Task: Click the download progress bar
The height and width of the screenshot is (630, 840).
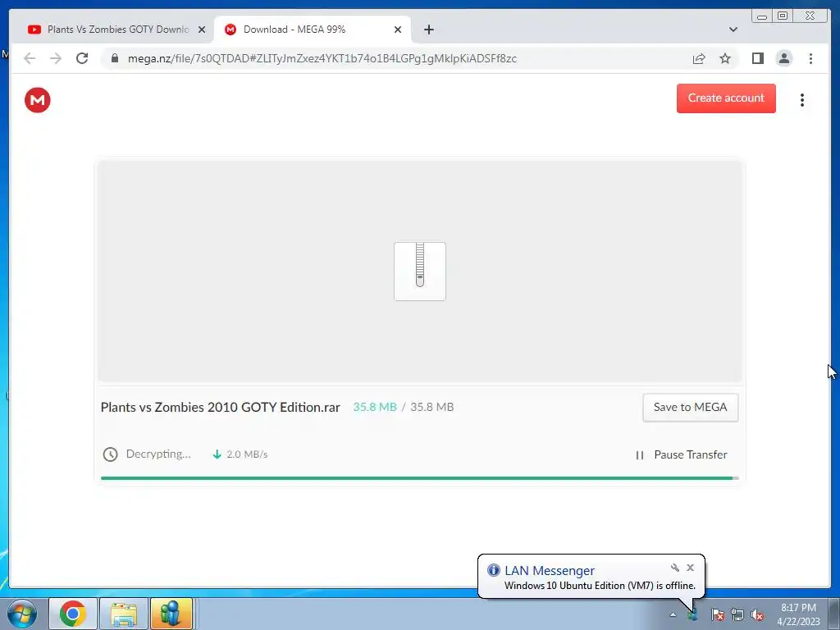Action: pyautogui.click(x=419, y=478)
